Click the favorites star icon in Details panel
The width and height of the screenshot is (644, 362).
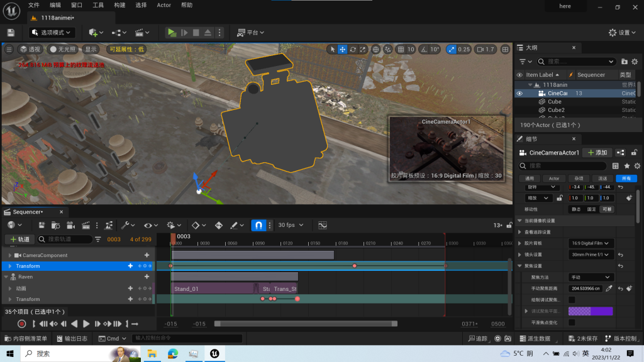click(627, 166)
